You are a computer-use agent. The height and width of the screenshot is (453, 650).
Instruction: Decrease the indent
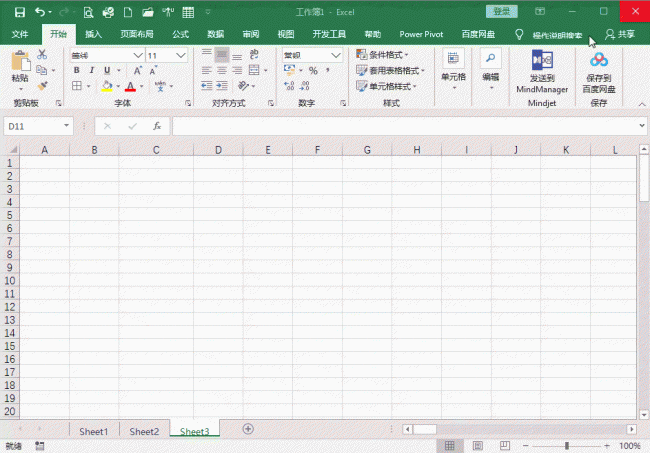pyautogui.click(x=206, y=86)
